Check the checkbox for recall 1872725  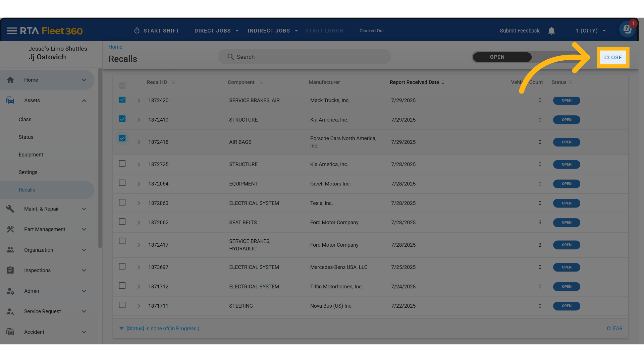(x=122, y=164)
